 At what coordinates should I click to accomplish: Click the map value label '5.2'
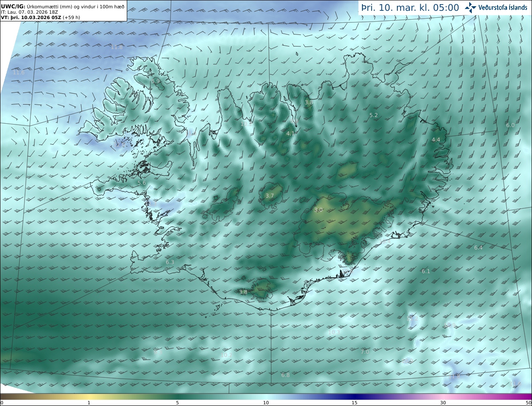[374, 115]
